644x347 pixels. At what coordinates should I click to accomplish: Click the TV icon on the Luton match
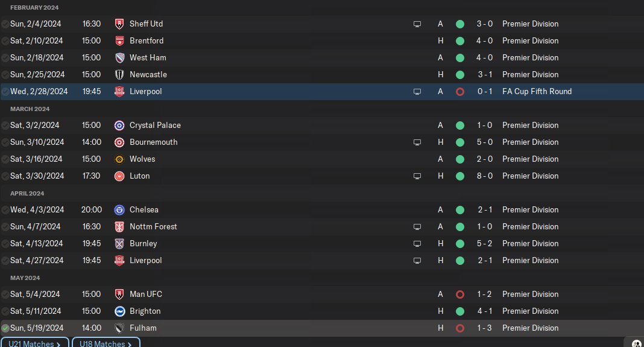(x=417, y=176)
